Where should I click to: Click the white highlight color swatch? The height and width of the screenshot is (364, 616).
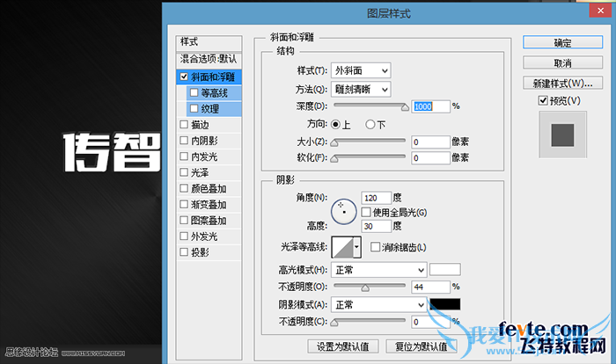pos(445,269)
